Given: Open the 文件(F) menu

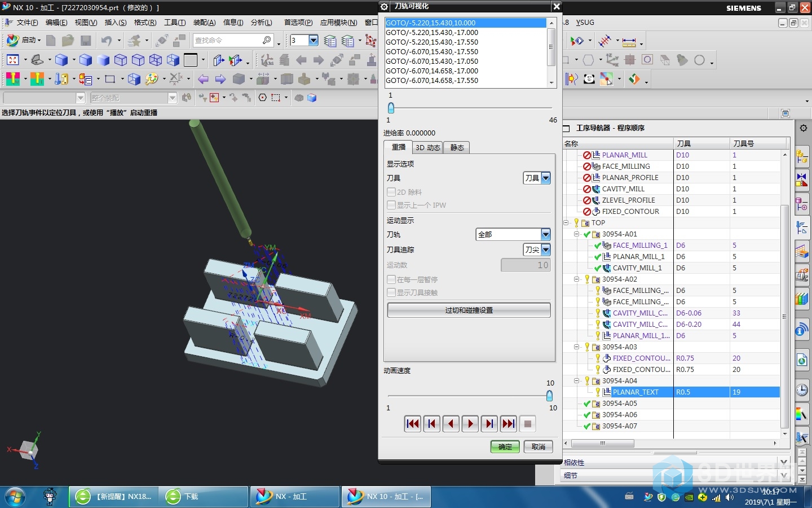Looking at the screenshot, I should coord(27,23).
